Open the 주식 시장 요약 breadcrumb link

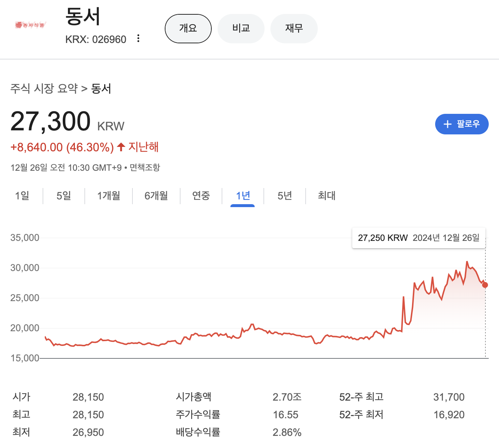click(44, 88)
